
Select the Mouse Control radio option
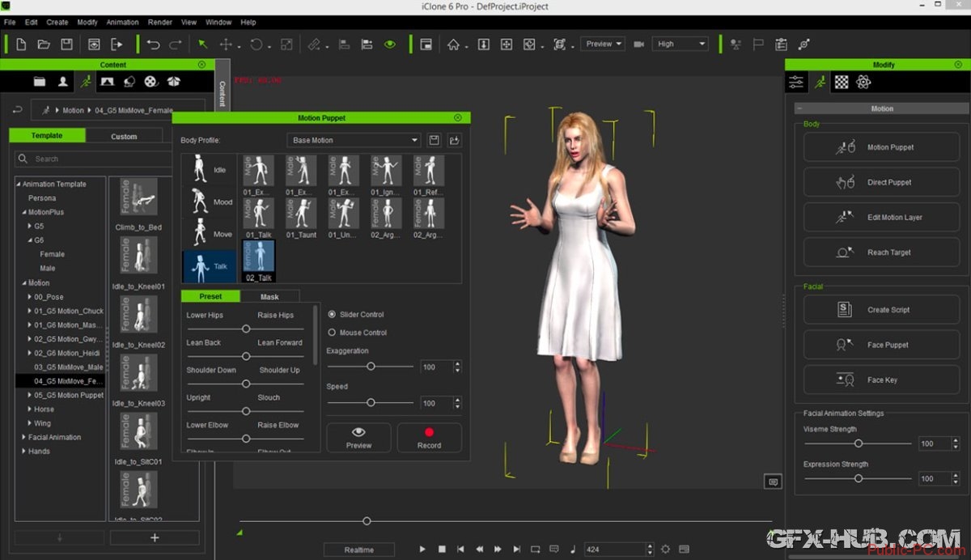click(332, 333)
